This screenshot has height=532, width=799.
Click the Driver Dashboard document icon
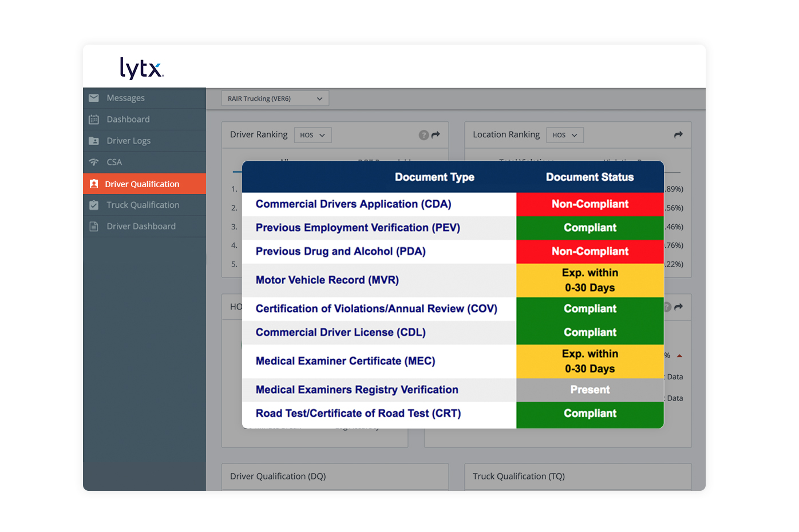pos(94,227)
